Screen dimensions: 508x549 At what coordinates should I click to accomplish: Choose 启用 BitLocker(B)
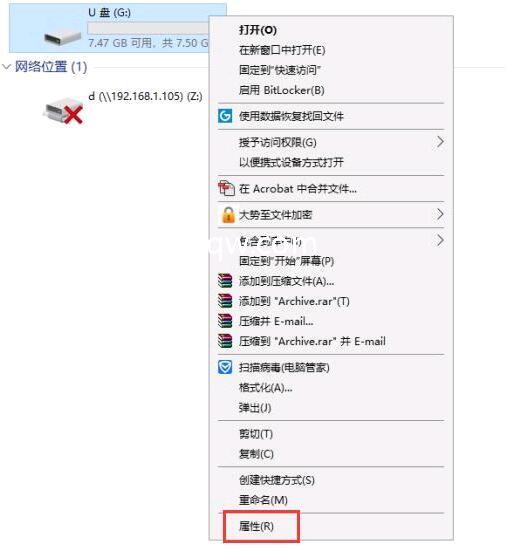pyautogui.click(x=281, y=90)
